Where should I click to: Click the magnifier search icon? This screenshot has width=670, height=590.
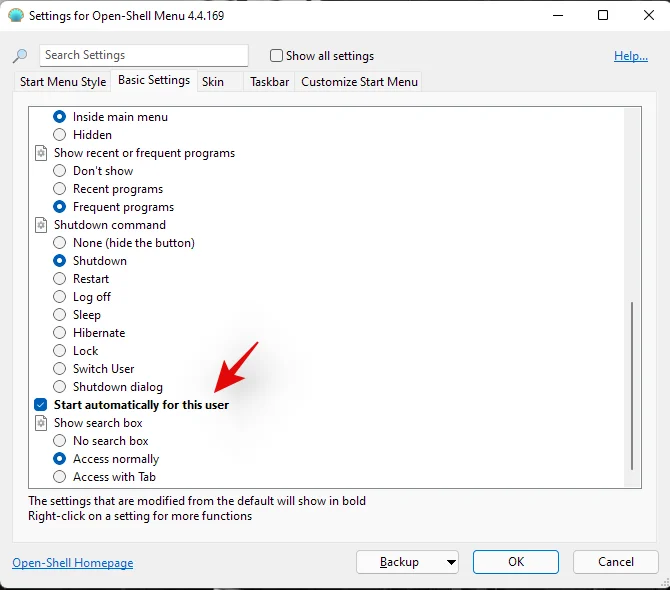tap(20, 56)
